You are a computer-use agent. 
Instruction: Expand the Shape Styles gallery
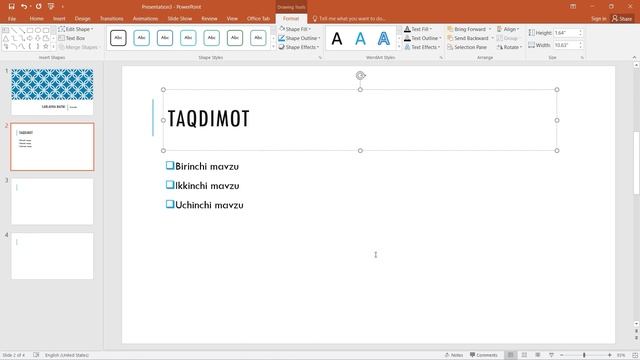(273, 47)
